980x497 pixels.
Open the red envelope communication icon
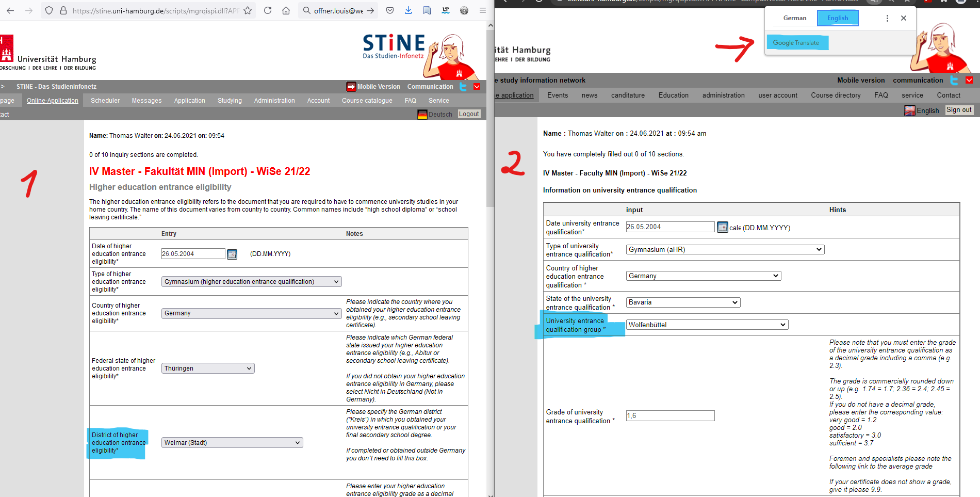[x=478, y=86]
